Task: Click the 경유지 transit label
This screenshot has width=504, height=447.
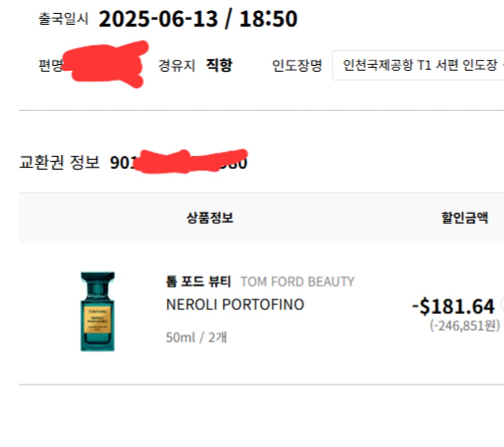Action: coord(178,64)
